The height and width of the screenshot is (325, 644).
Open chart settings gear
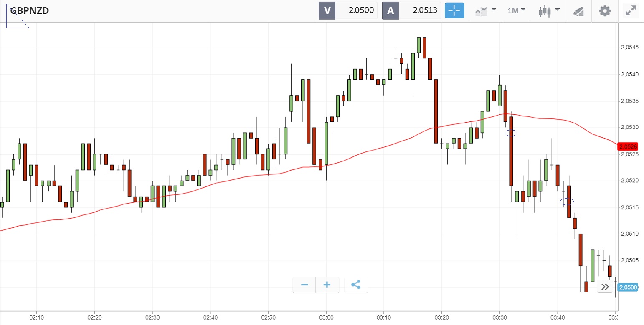click(x=605, y=10)
